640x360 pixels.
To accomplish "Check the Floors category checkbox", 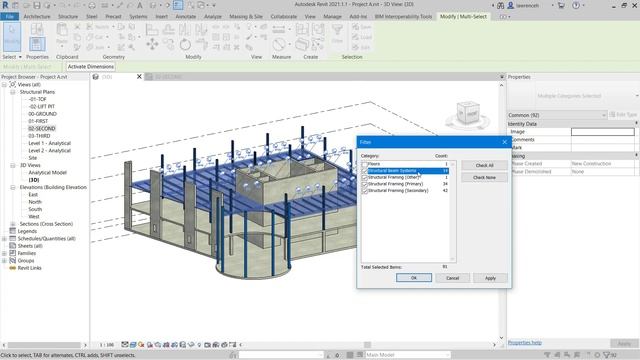I will coord(364,164).
